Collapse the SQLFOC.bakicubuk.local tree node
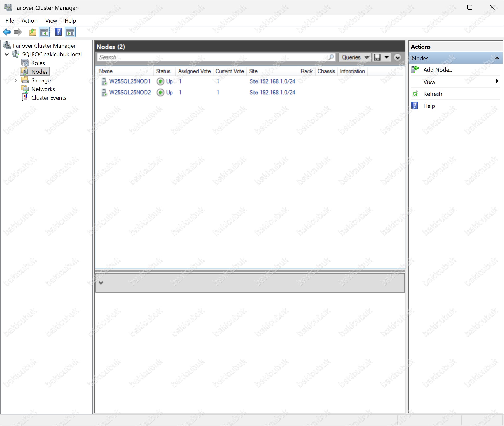Viewport: 504px width, 426px height. pyautogui.click(x=7, y=55)
